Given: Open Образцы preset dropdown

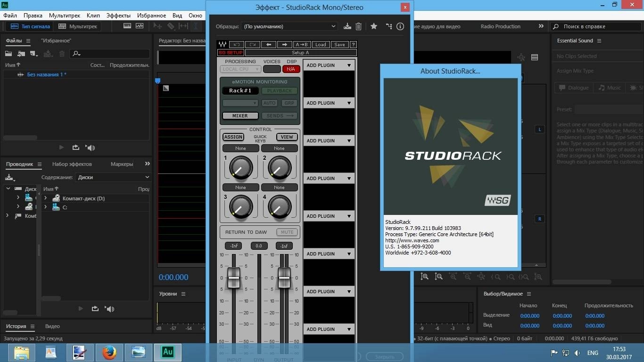Looking at the screenshot, I should point(289,26).
